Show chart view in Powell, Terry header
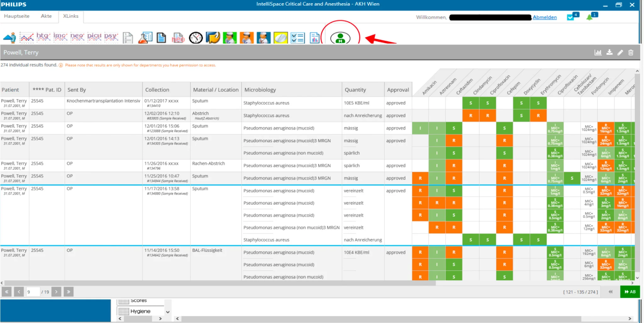The width and height of the screenshot is (644, 323). coord(598,52)
